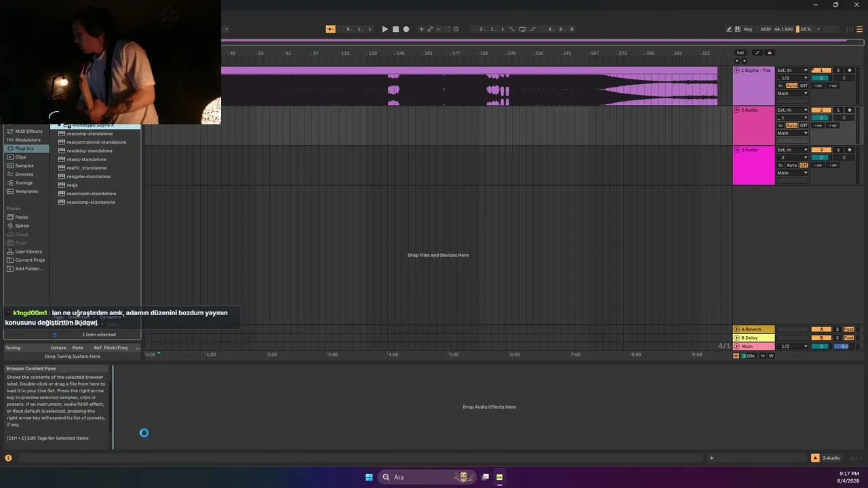This screenshot has height=488, width=868.
Task: Click the volume value on Gojira track
Action: tap(821, 78)
